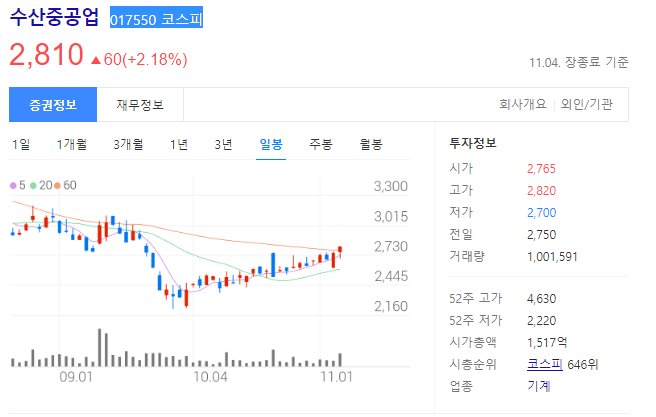
Task: Open the 외인/기관 link
Action: (x=587, y=104)
